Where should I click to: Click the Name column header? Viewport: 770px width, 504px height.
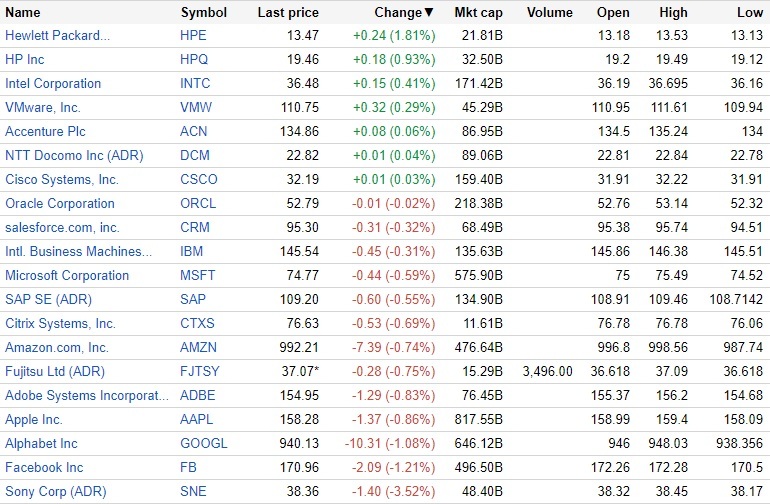point(23,13)
